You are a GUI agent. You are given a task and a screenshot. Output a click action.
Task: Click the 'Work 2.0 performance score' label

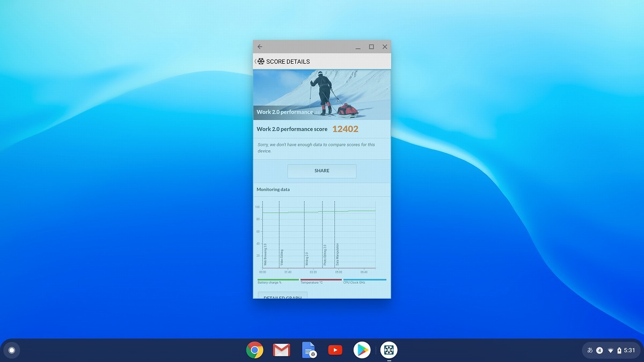click(x=292, y=129)
